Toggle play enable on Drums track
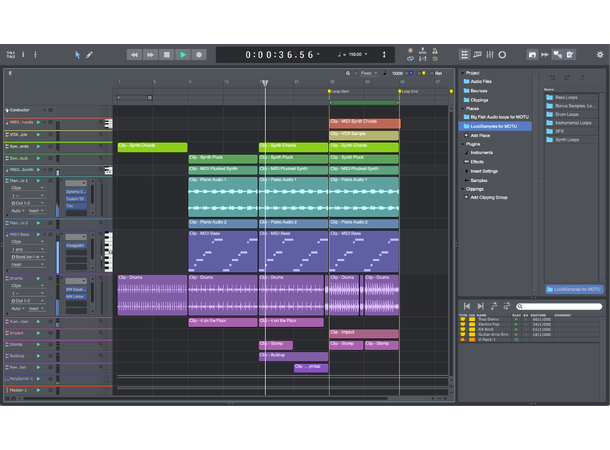Image resolution: width=610 pixels, height=450 pixels. coord(38,278)
